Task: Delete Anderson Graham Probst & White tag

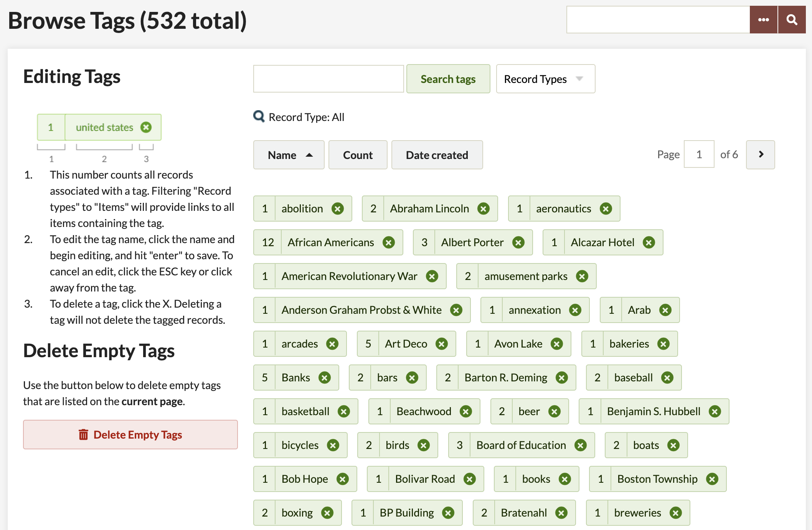Action: [456, 310]
